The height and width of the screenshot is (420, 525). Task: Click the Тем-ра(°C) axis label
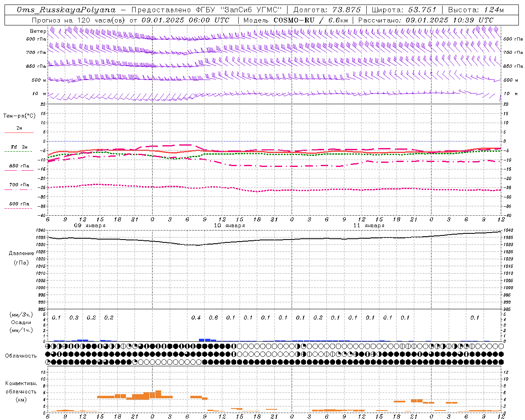click(x=19, y=116)
